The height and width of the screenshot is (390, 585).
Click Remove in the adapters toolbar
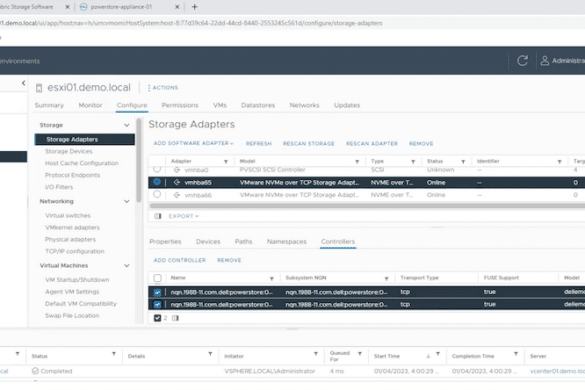click(x=421, y=144)
